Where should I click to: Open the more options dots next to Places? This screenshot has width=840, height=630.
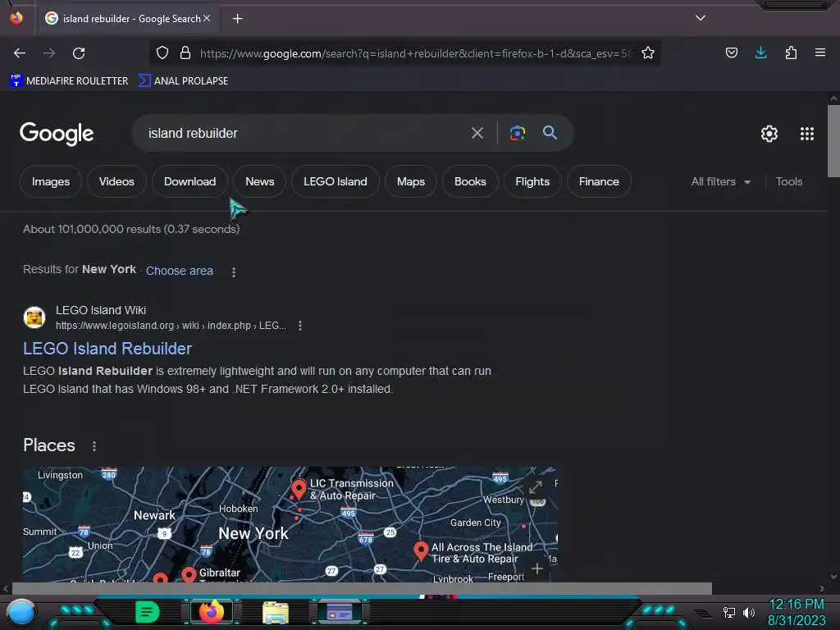point(94,445)
